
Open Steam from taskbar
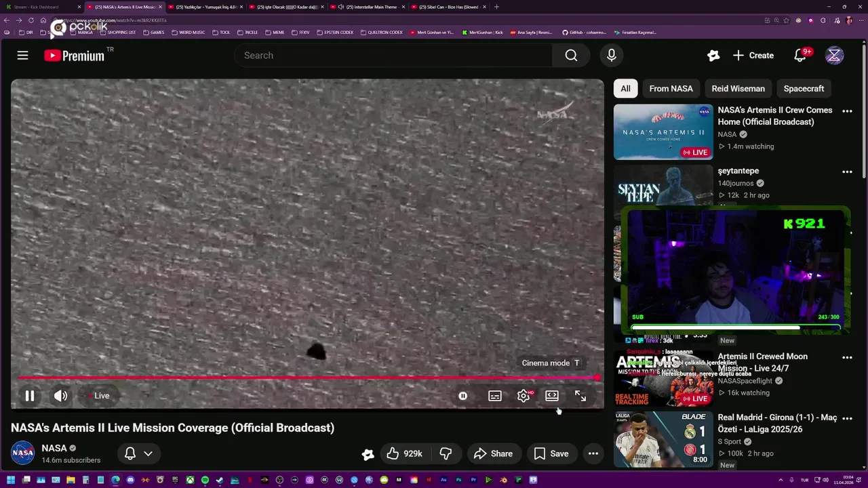click(220, 480)
